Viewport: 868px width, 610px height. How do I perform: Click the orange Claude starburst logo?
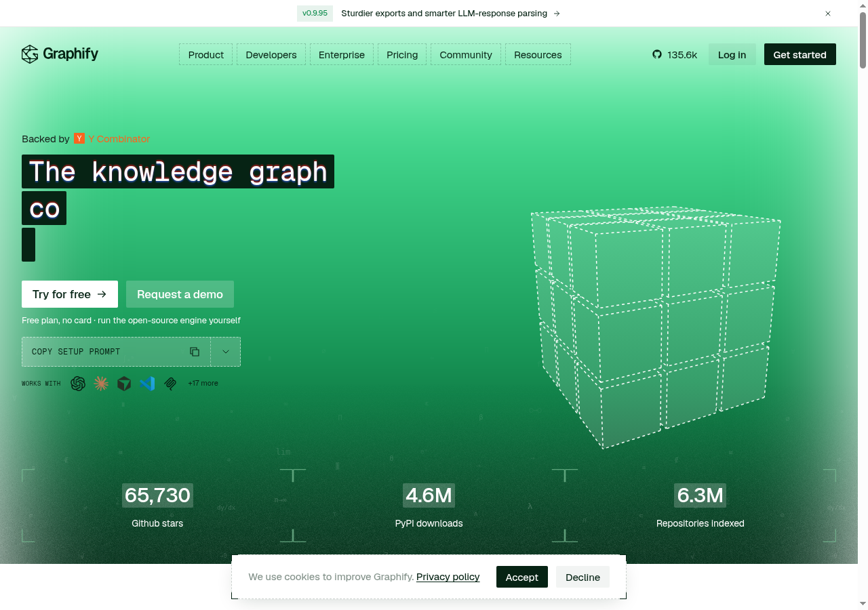101,384
